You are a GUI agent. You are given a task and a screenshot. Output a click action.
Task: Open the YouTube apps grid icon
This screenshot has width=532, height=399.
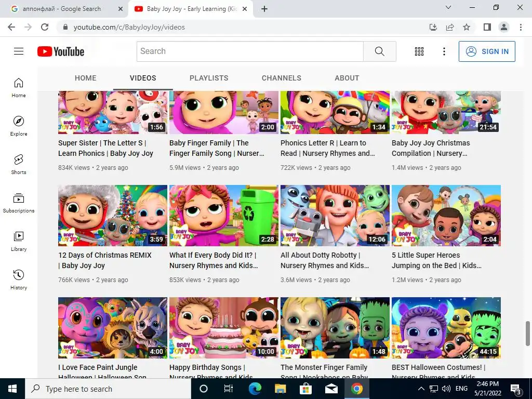click(419, 51)
